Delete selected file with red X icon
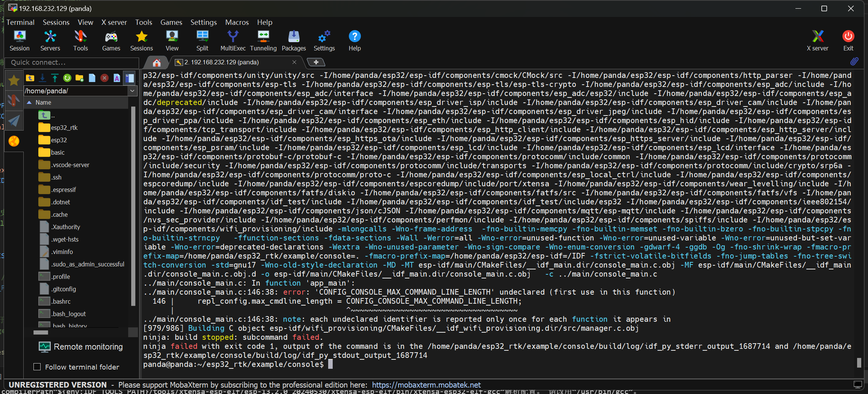Viewport: 868px width, 394px height. pyautogui.click(x=105, y=78)
